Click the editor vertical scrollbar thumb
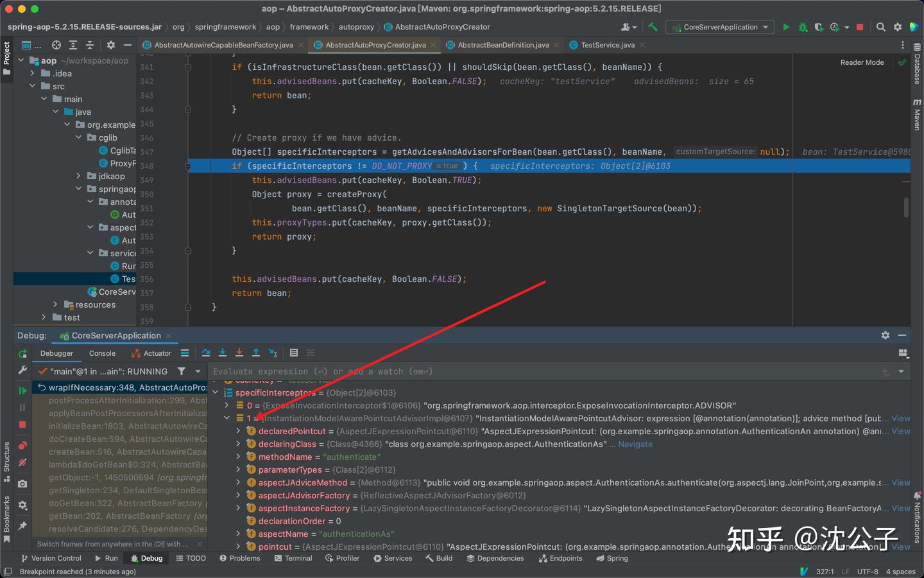This screenshot has width=924, height=578. click(x=906, y=207)
